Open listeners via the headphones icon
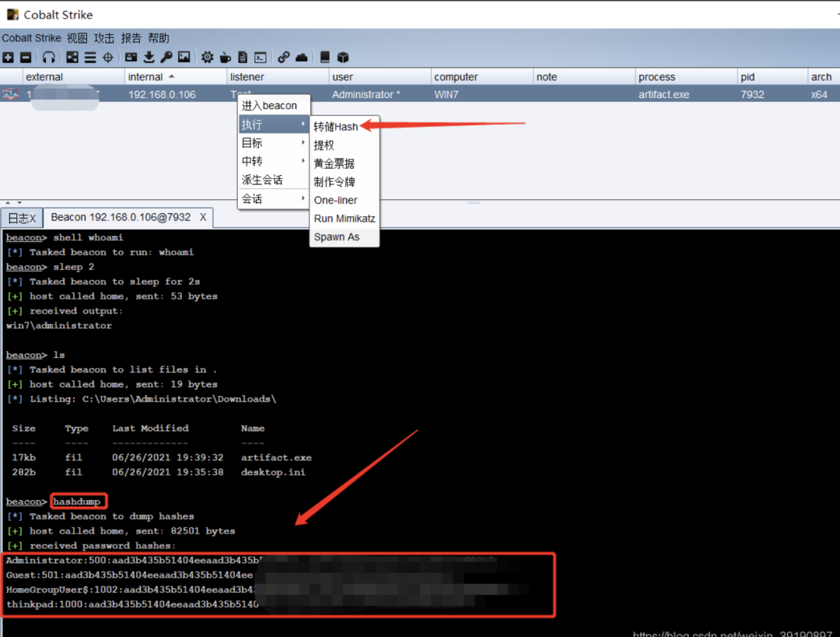 tap(49, 58)
